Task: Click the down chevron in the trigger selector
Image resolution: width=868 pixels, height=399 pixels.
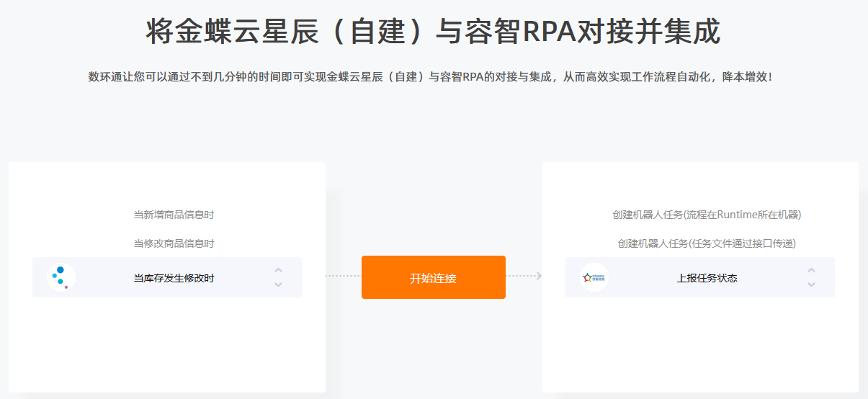Action: (279, 284)
